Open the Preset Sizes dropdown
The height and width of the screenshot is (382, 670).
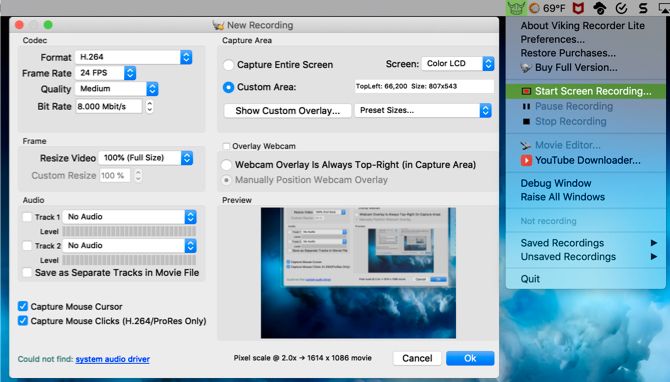(x=423, y=110)
